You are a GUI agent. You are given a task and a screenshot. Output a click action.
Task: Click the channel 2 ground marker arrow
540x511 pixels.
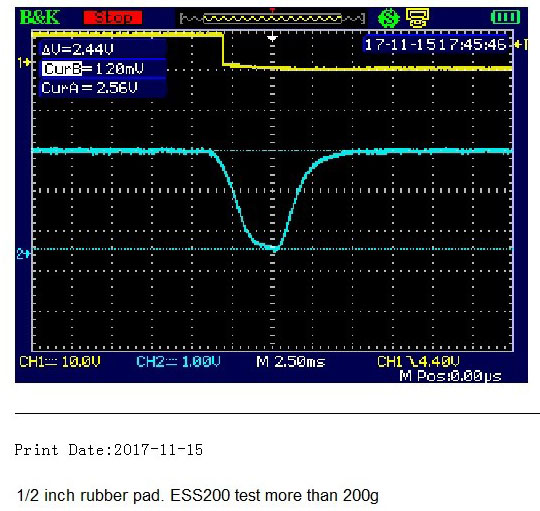click(x=23, y=254)
